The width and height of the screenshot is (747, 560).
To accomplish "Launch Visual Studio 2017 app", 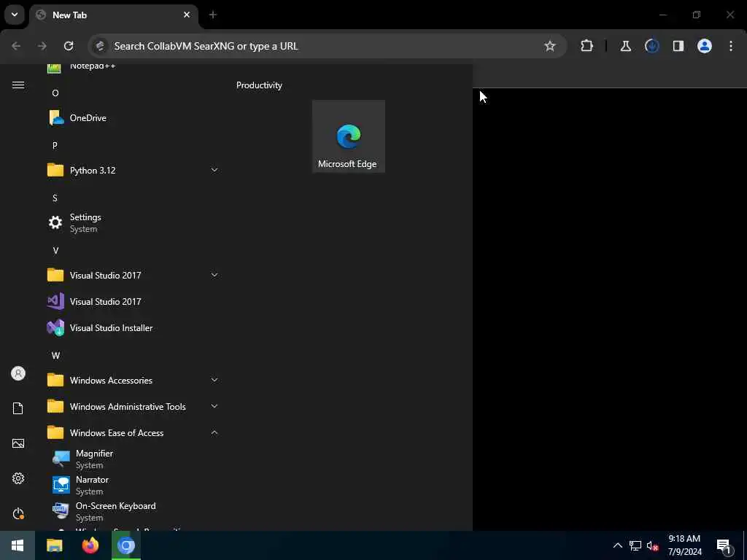I will coord(133,301).
